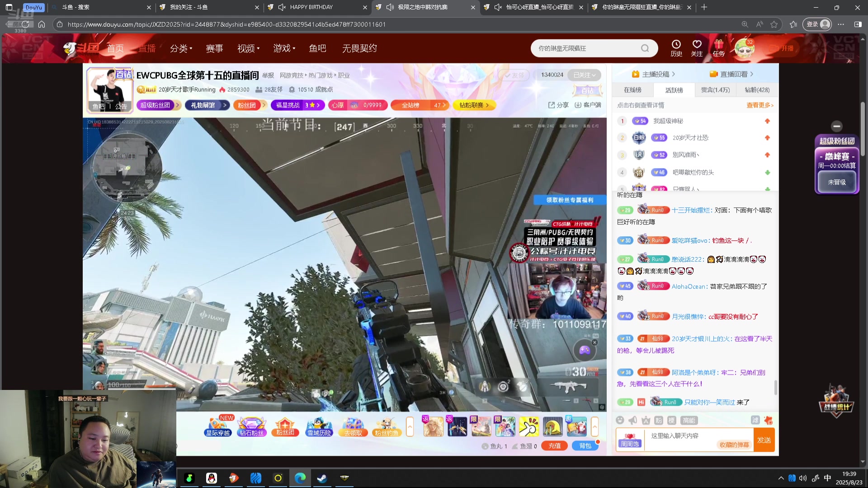Toggle Windows volume speaker icon
Screen dimensions: 868x488
(x=803, y=478)
